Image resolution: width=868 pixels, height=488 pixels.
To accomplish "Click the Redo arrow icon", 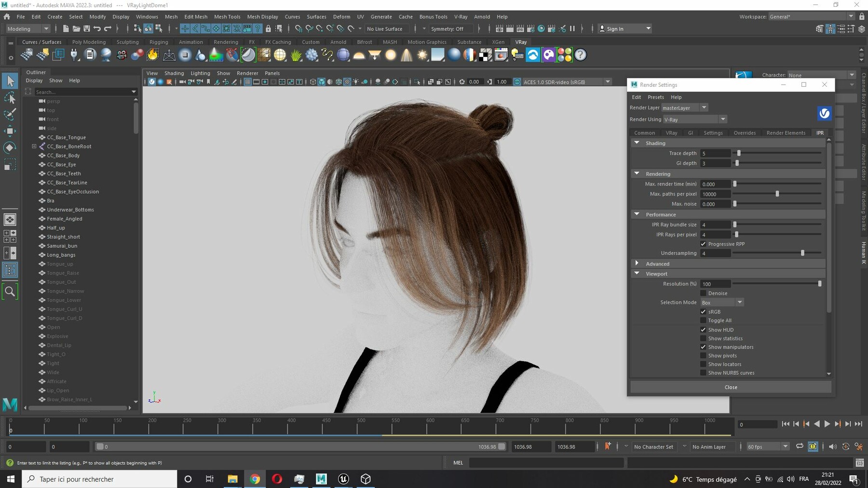I will pos(108,29).
